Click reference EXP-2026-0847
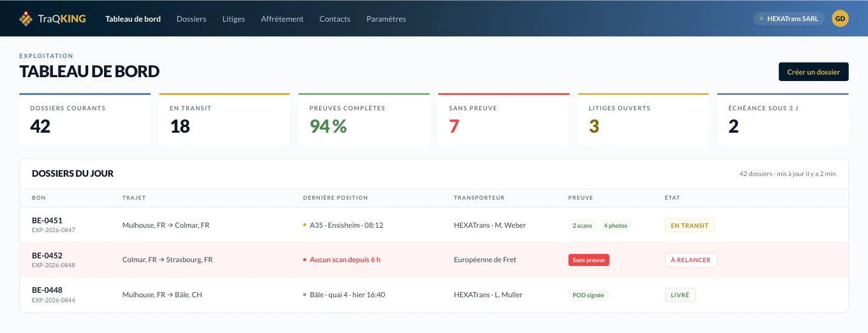This screenshot has height=333, width=868. (54, 230)
